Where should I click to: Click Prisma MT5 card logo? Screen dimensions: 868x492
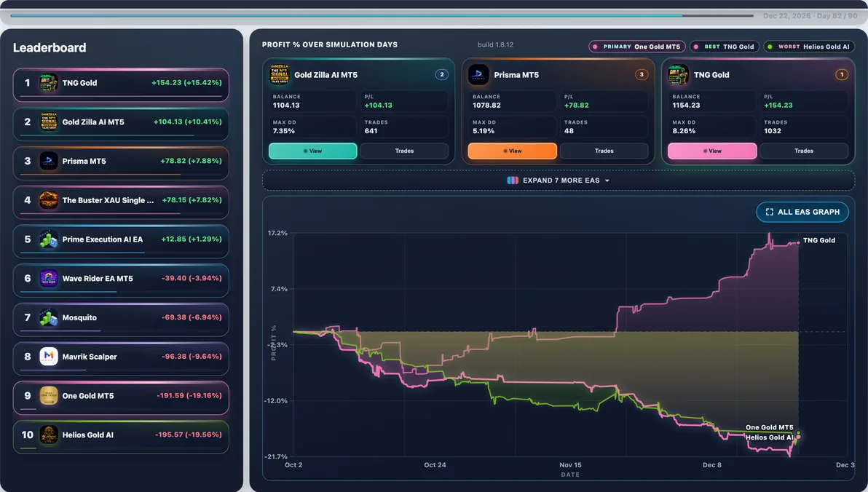[479, 75]
